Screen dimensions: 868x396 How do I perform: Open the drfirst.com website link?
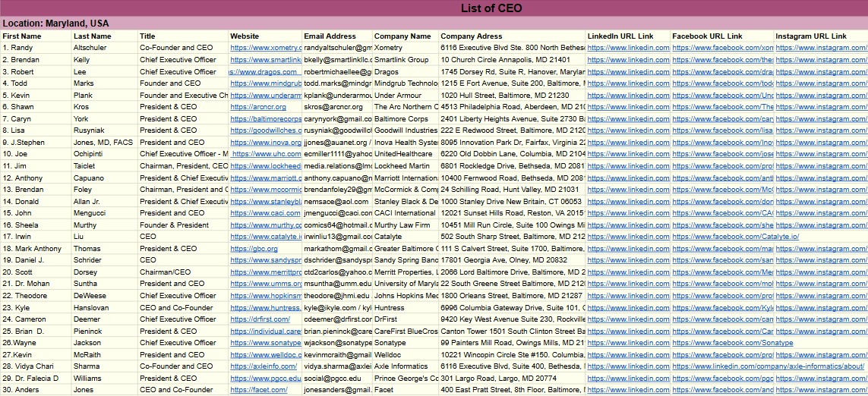260,319
